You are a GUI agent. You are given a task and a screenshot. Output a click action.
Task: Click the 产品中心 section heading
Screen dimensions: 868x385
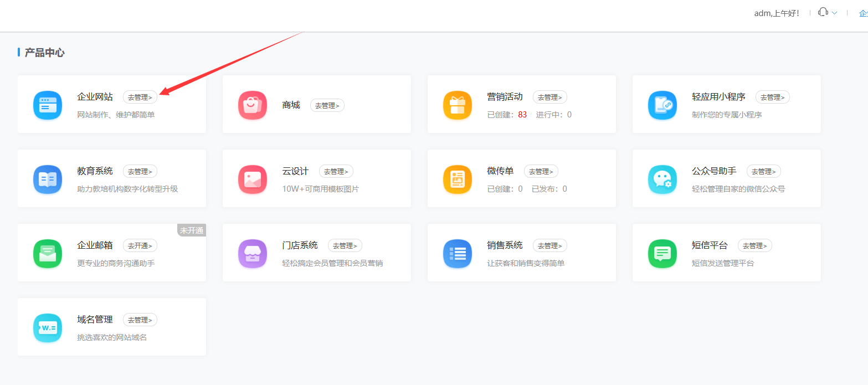pyautogui.click(x=44, y=53)
